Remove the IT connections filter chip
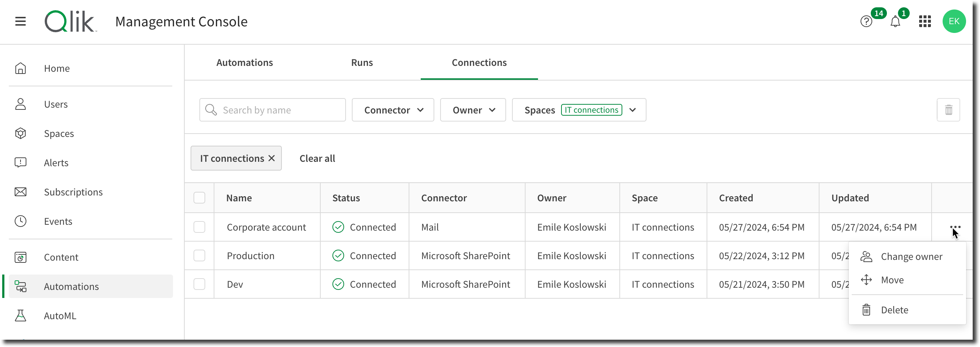The image size is (980, 347). coord(271,158)
